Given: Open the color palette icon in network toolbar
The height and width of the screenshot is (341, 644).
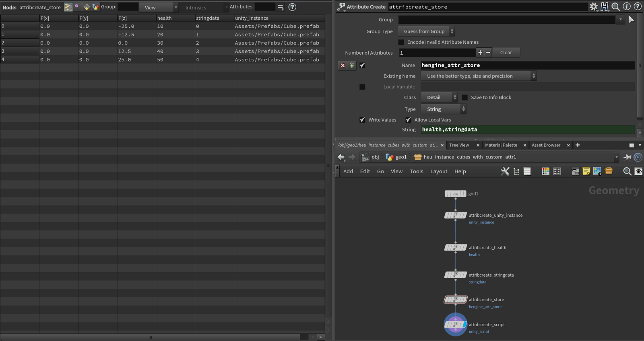Looking at the screenshot, I should pyautogui.click(x=545, y=171).
